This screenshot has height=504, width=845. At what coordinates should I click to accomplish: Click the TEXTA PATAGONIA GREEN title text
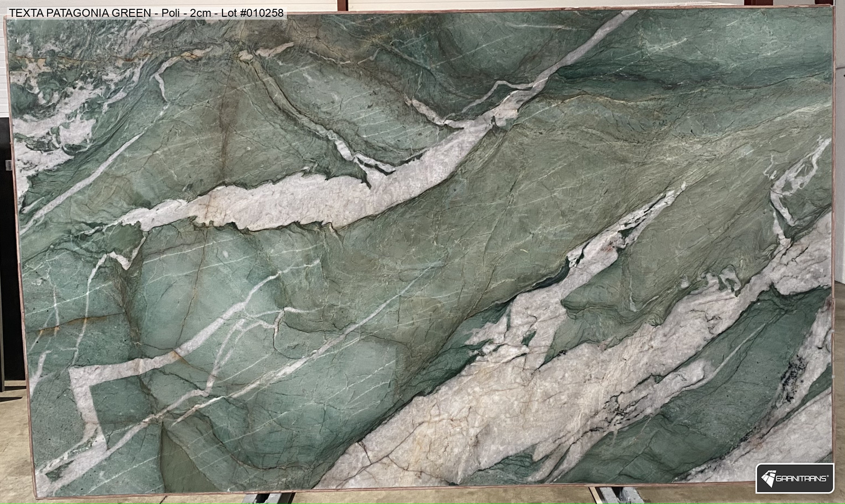[x=80, y=13]
